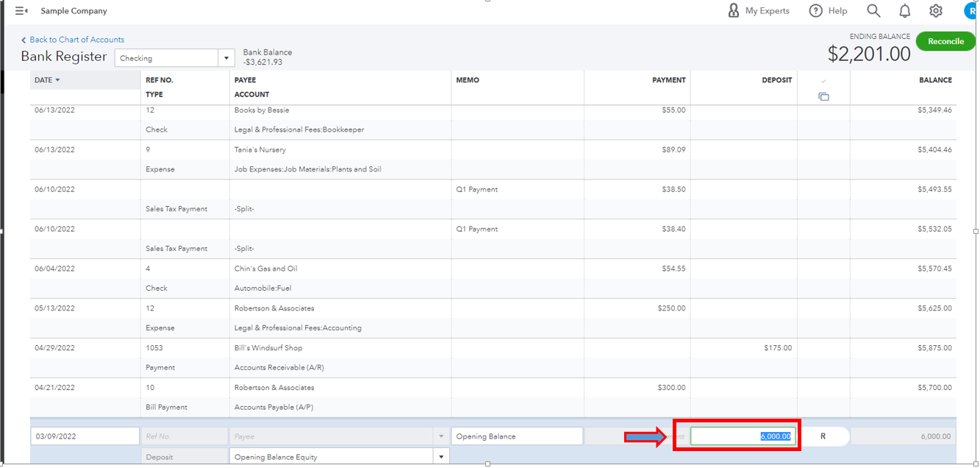Screen dimensions: 980x468
Task: Open the Settings gear menu
Action: [936, 11]
